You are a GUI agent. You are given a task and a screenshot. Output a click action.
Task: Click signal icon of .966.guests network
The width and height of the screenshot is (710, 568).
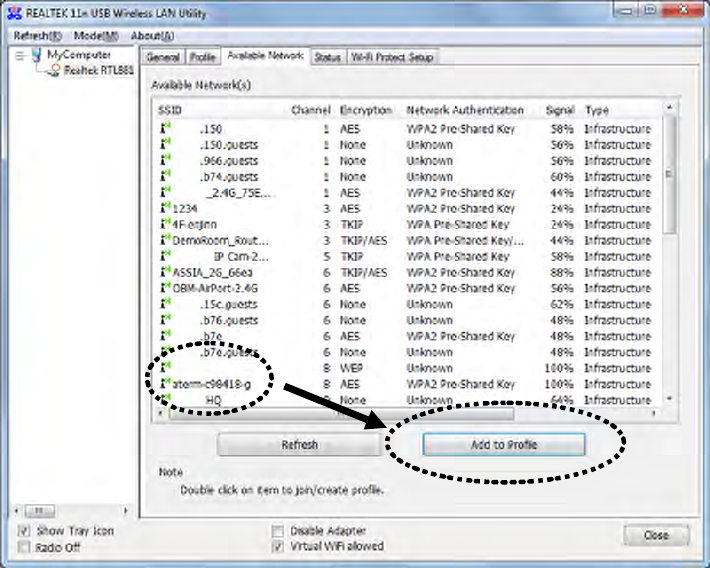click(166, 160)
